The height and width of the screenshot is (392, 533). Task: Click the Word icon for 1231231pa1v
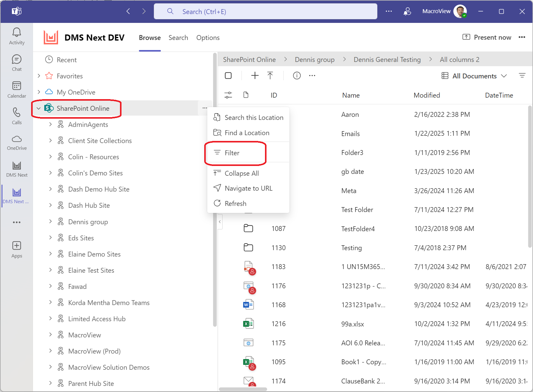[248, 304]
